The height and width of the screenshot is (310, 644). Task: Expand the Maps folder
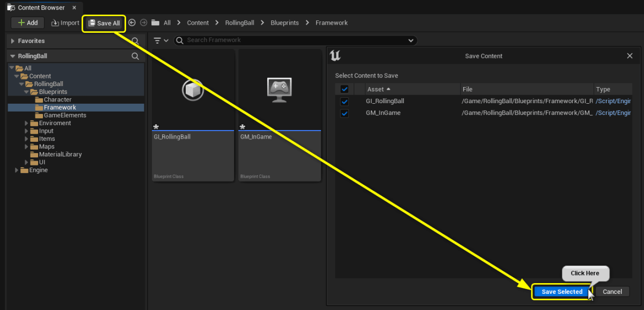point(25,146)
